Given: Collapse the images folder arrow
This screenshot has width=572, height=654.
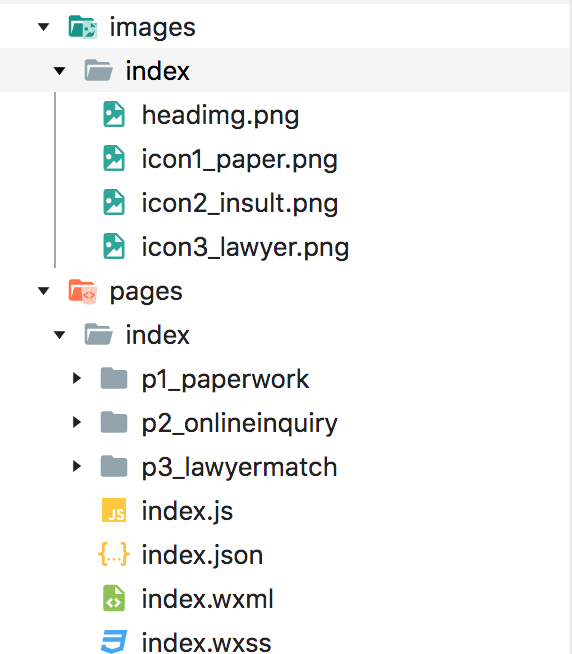Looking at the screenshot, I should [44, 28].
